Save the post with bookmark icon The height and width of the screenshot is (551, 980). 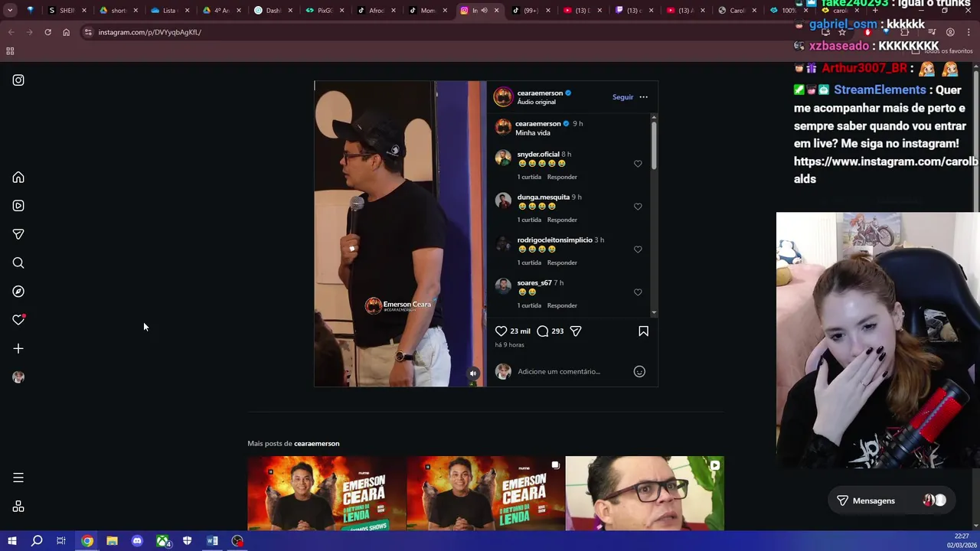pos(643,331)
